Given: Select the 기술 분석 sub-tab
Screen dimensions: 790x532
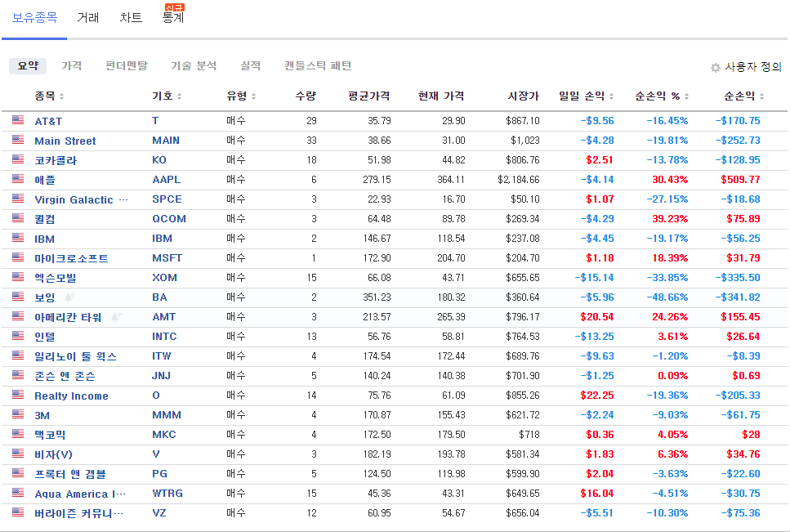Looking at the screenshot, I should click(194, 65).
